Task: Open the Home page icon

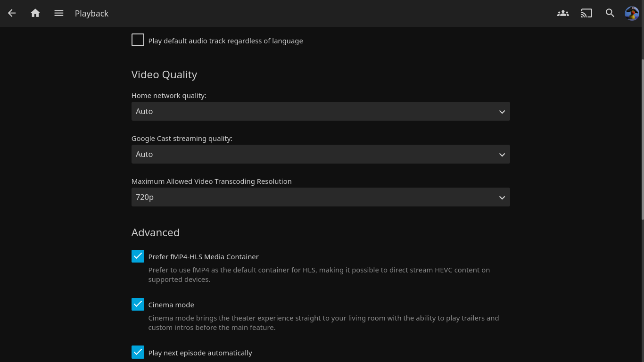Action: coord(35,13)
